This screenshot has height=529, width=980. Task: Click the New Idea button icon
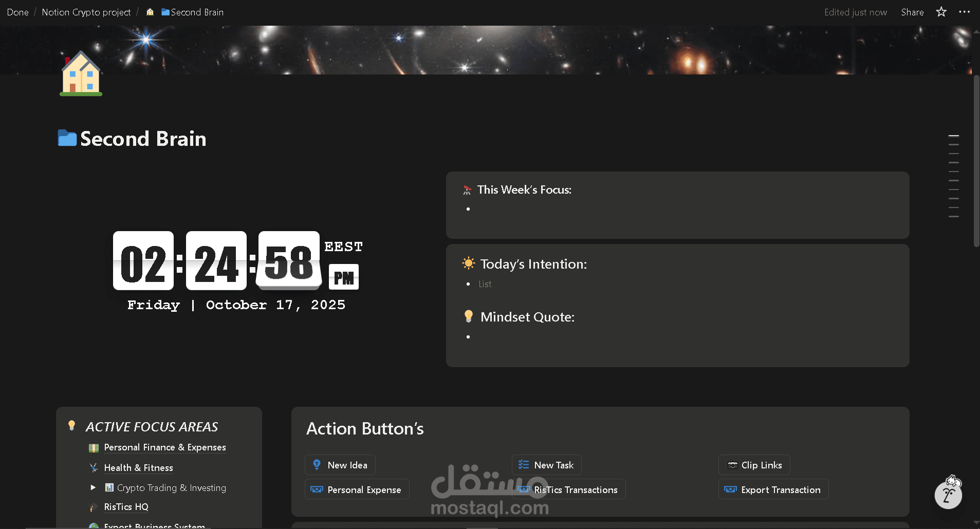click(x=317, y=465)
